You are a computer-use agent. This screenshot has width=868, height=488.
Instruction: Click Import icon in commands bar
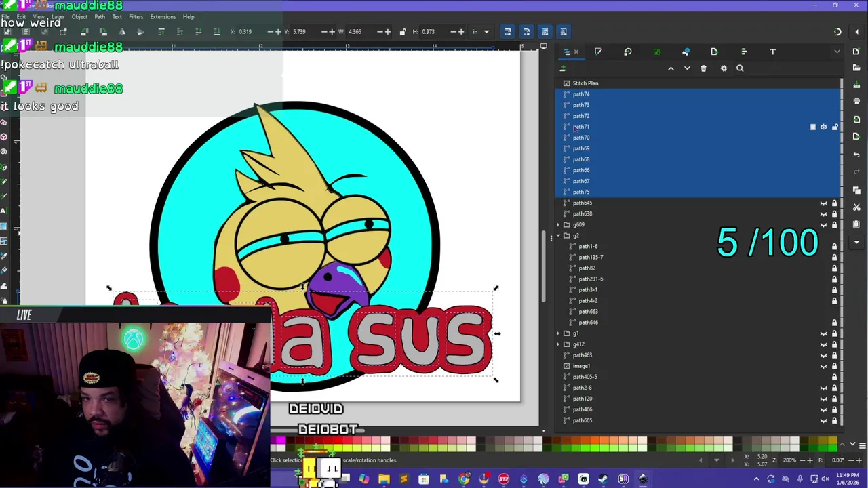(x=856, y=119)
